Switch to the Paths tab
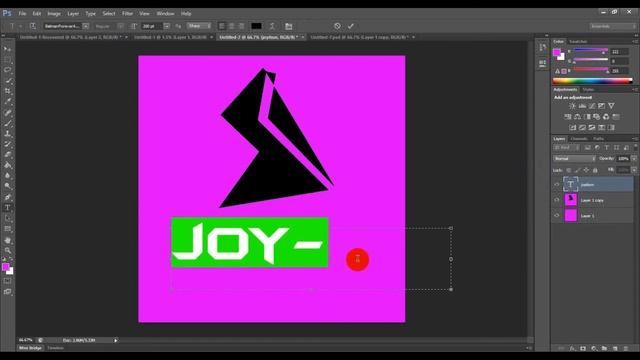Viewport: 640px width, 360px height. pyautogui.click(x=598, y=139)
